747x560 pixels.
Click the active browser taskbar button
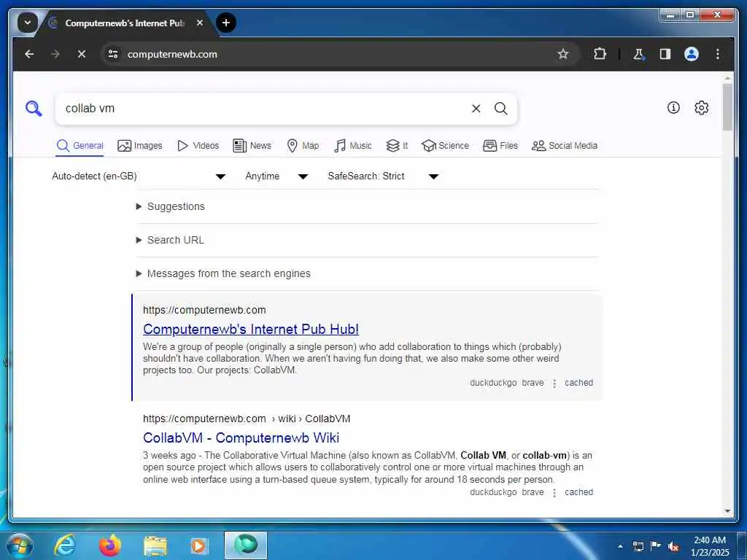pyautogui.click(x=246, y=545)
